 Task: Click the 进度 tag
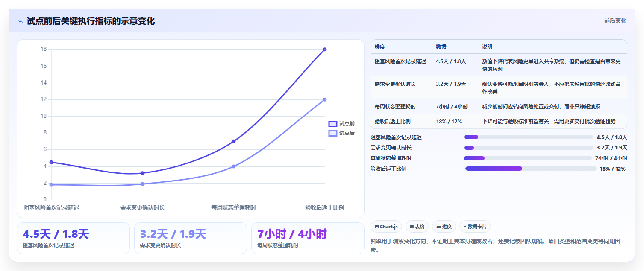click(444, 227)
